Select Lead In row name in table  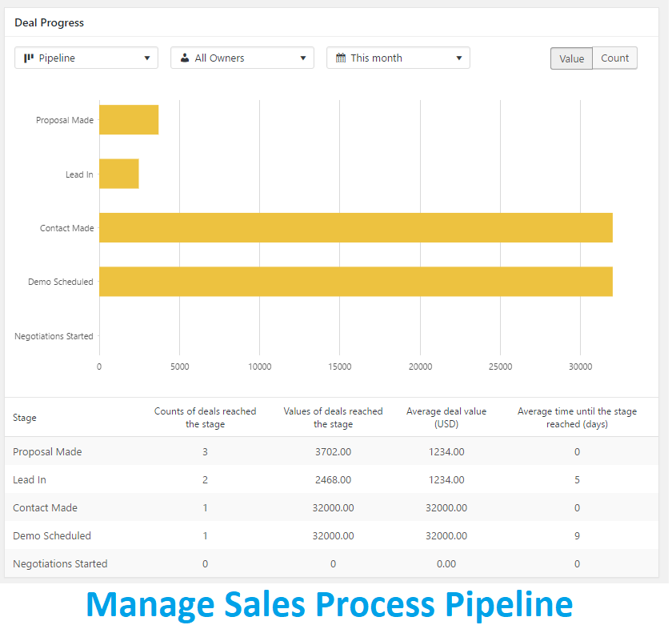[x=29, y=480]
